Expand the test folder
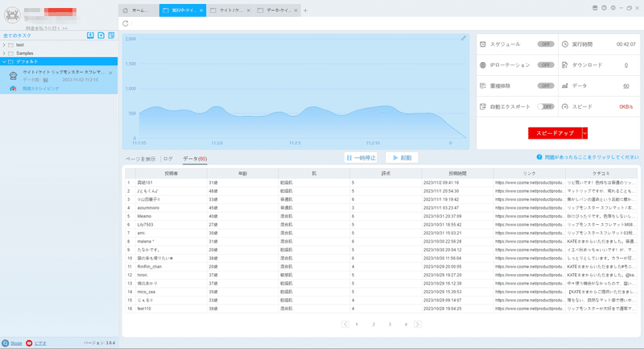This screenshot has width=644, height=349. click(4, 45)
